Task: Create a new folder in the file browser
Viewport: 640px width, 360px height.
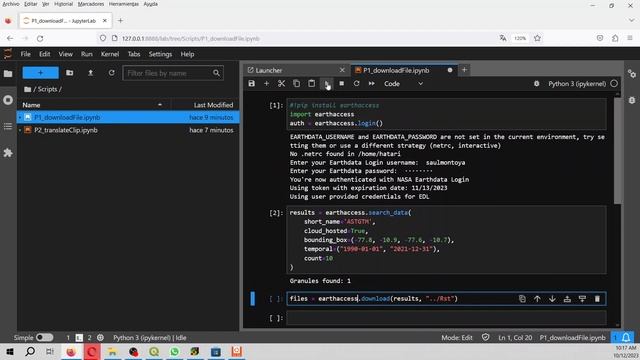Action: [x=70, y=73]
